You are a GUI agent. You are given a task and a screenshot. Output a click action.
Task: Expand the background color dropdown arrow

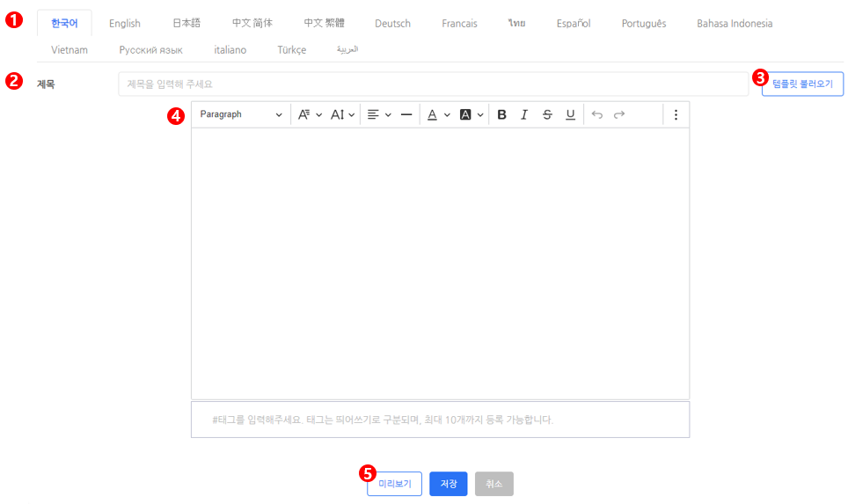(479, 114)
